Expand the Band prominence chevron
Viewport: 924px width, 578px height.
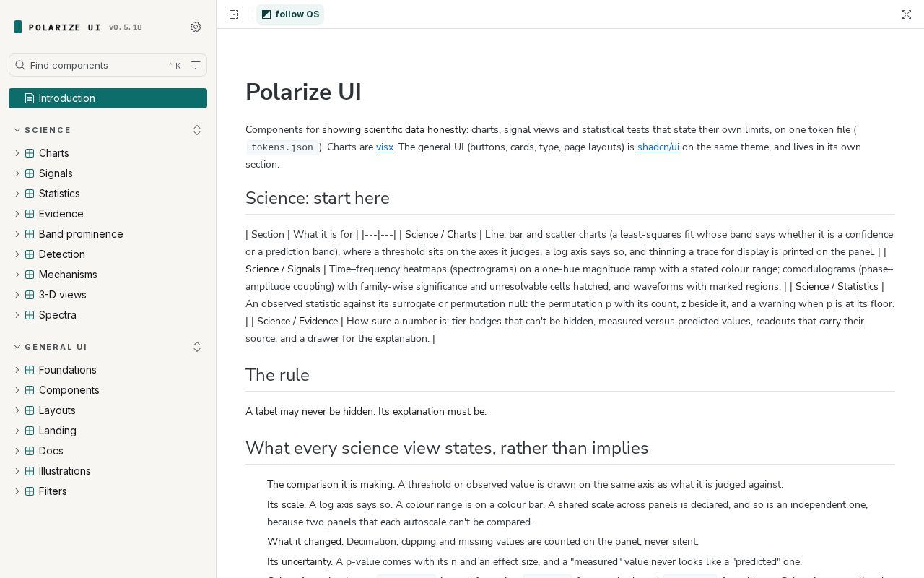coord(17,234)
